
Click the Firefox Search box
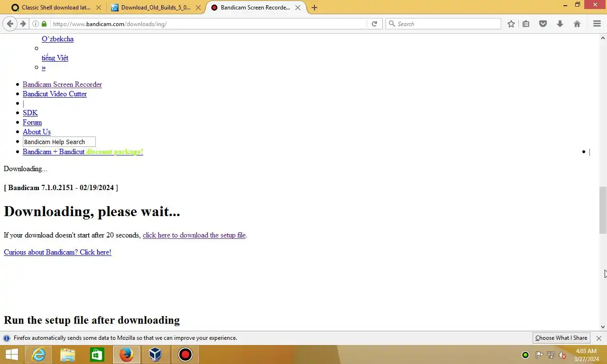click(443, 24)
